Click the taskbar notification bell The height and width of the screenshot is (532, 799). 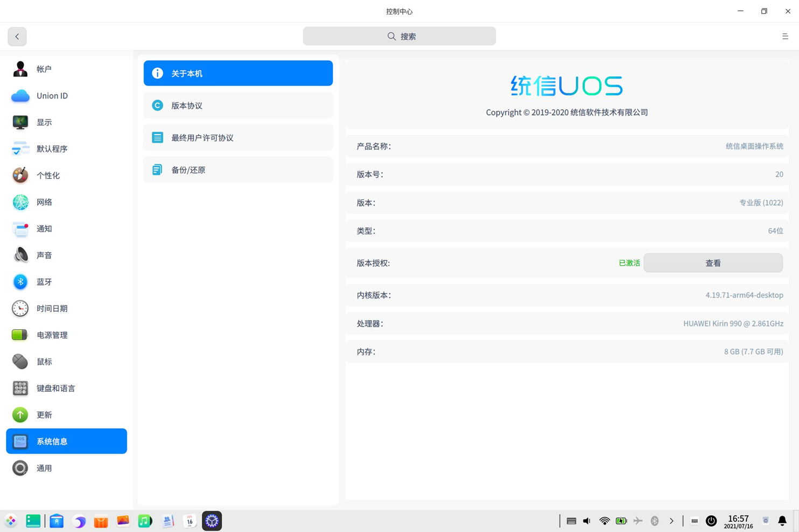782,521
